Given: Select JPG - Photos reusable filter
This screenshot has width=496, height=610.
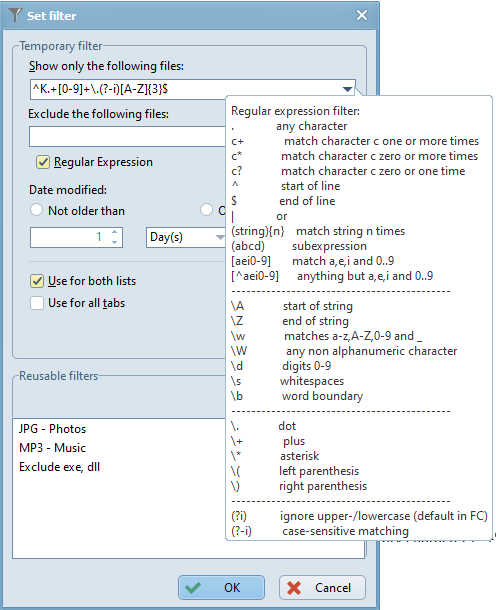Looking at the screenshot, I should [53, 429].
